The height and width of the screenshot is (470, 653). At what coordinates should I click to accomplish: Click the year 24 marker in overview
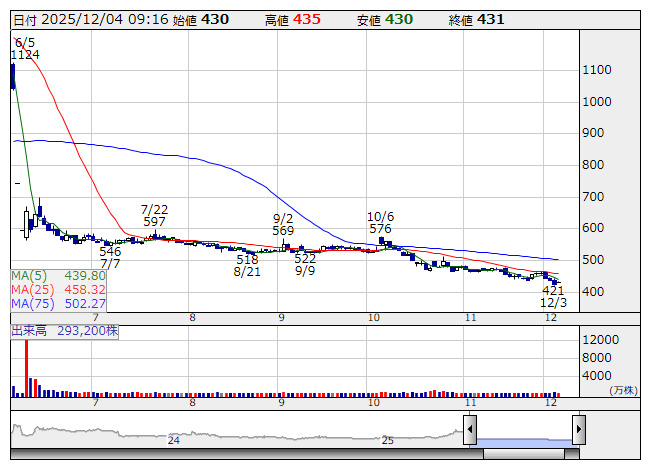pos(173,440)
